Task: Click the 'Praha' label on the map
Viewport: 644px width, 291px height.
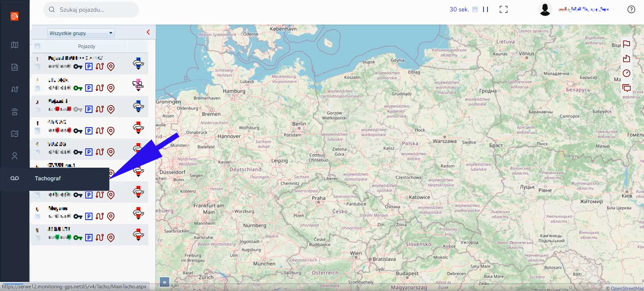Action: [x=318, y=198]
